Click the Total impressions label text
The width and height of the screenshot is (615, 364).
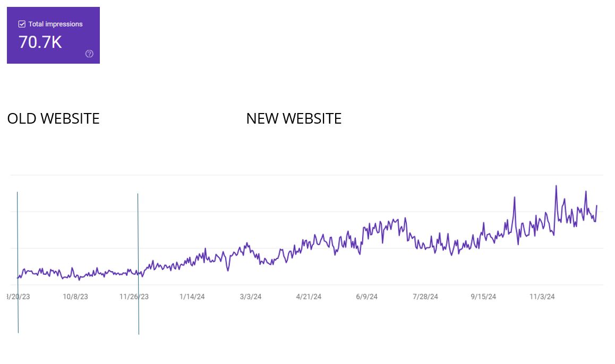(x=55, y=24)
